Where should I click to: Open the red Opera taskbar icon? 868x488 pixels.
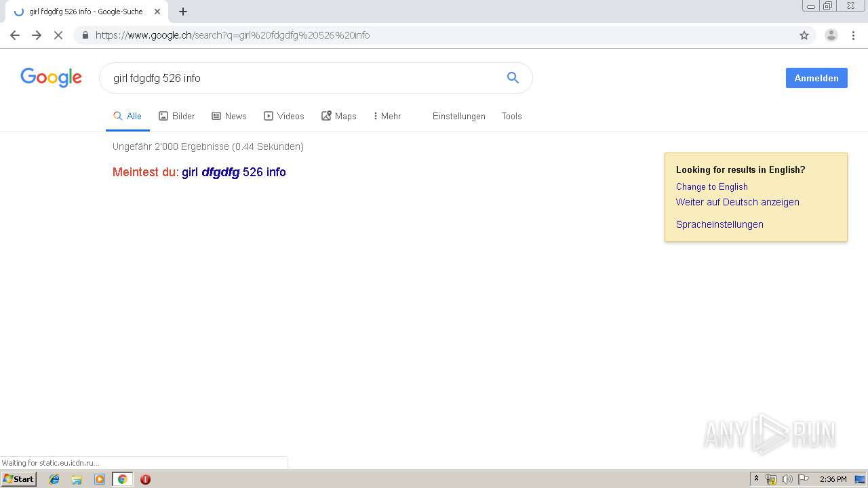click(145, 479)
